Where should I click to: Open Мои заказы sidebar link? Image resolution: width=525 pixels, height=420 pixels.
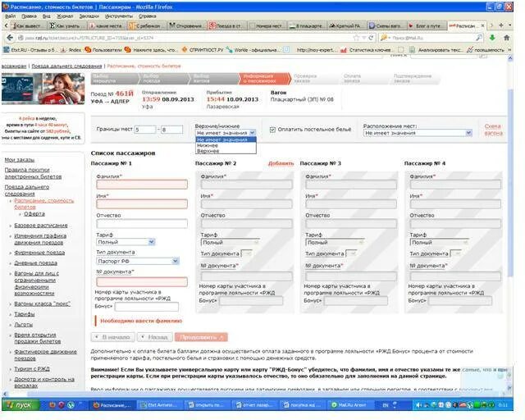[x=20, y=160]
